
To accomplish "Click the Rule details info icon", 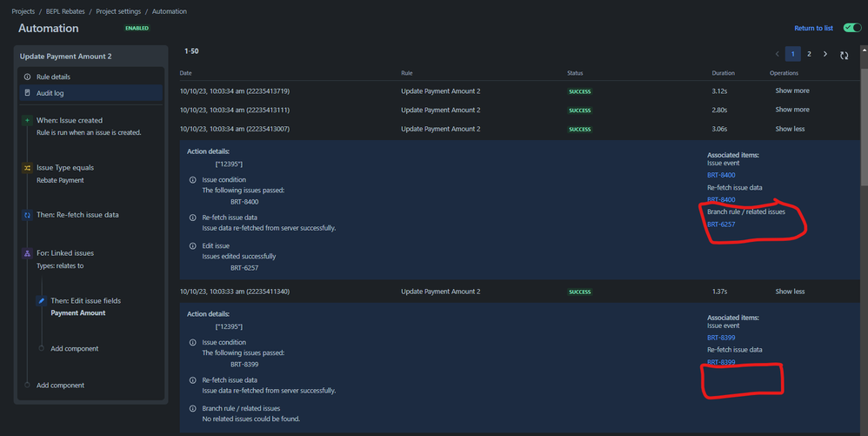I will tap(27, 77).
